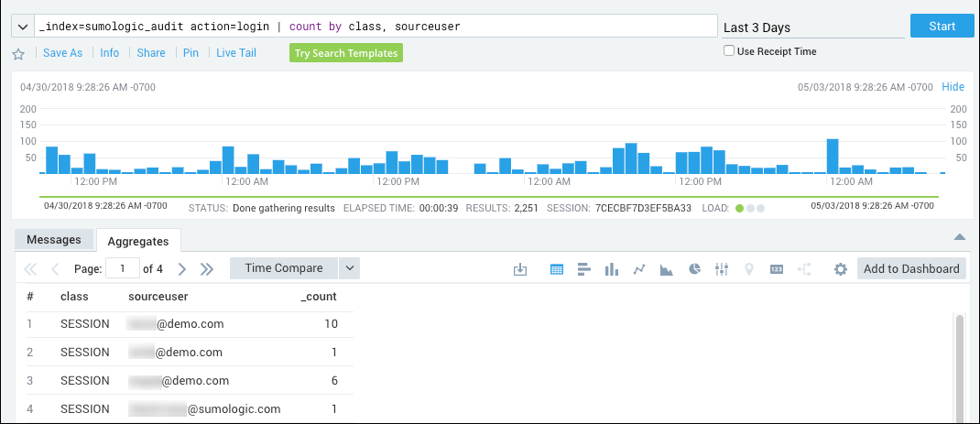
Task: Click the Last 3 Days time range field
Action: tap(811, 27)
